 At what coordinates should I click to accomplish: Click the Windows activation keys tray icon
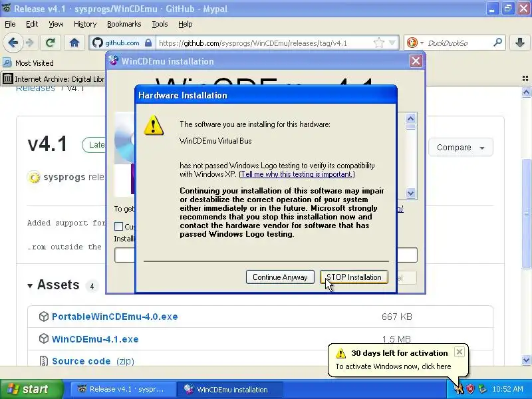click(x=459, y=389)
